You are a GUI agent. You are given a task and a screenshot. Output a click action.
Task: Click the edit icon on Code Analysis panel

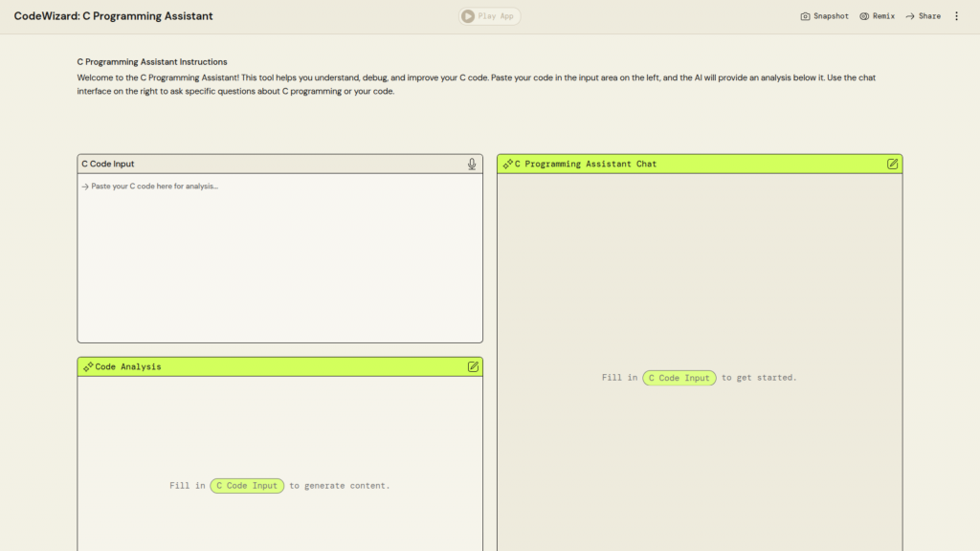point(473,366)
